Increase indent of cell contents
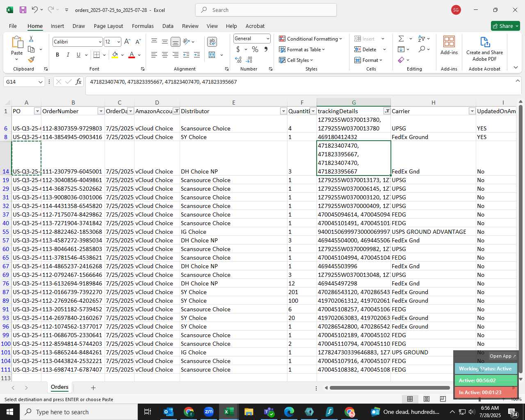 (197, 55)
